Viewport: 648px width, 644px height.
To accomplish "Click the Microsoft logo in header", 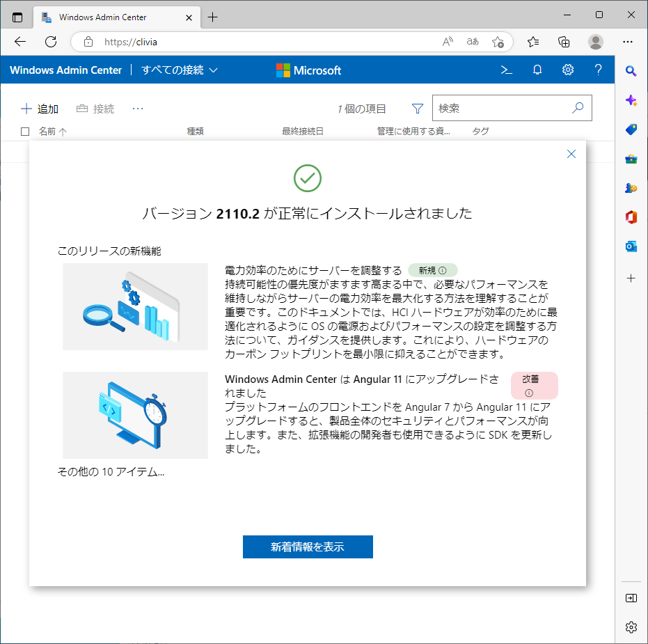I will [309, 70].
